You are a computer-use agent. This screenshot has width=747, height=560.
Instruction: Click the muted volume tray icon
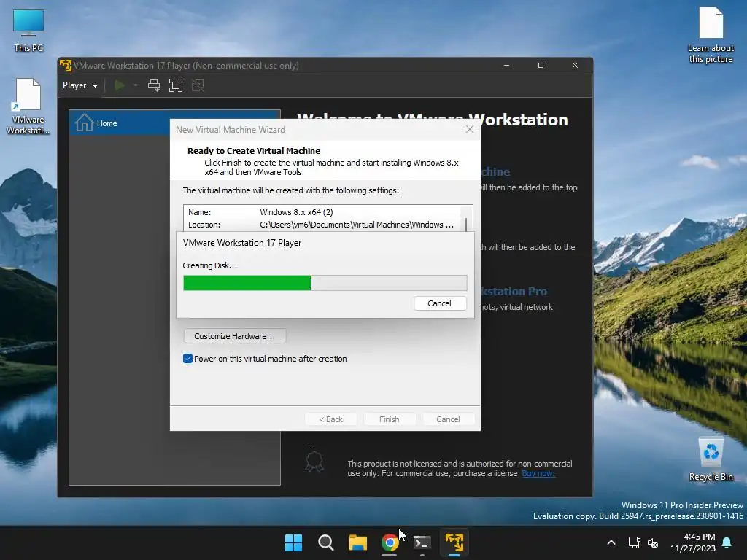coord(653,542)
